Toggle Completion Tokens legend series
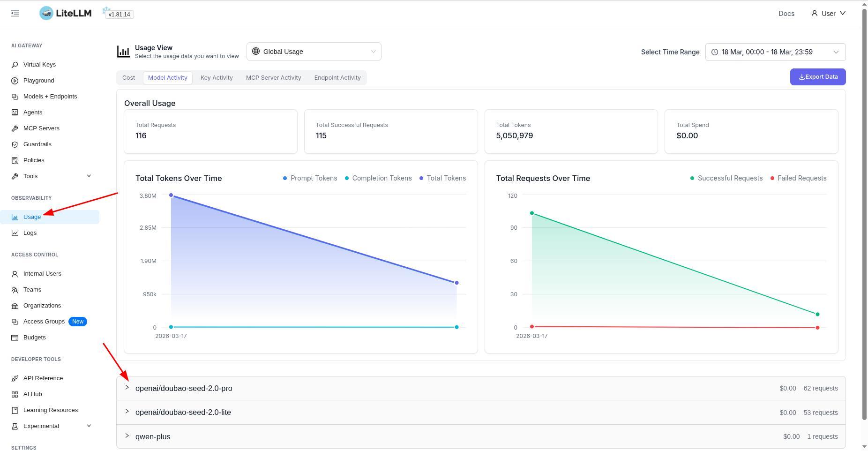Image resolution: width=868 pixels, height=451 pixels. [378, 178]
